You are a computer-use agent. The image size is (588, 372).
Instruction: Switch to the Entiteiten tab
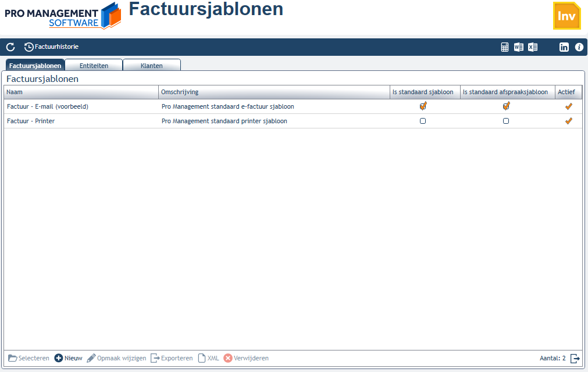tap(94, 65)
